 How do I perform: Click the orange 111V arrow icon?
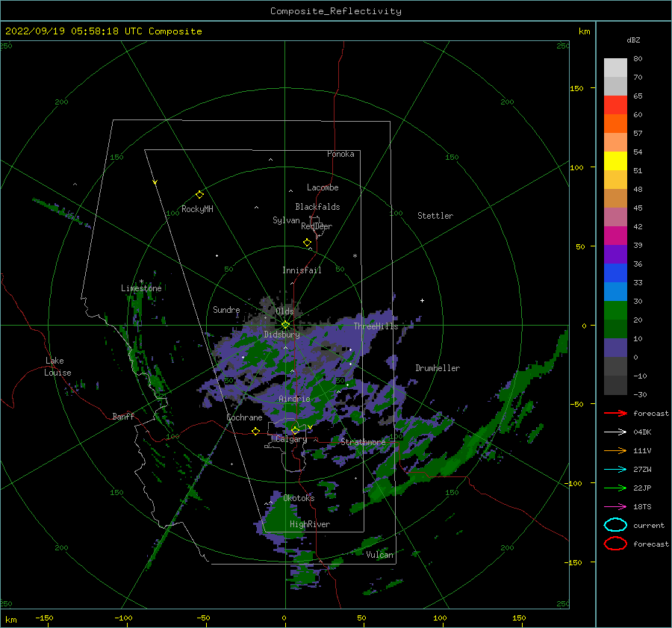click(x=615, y=450)
